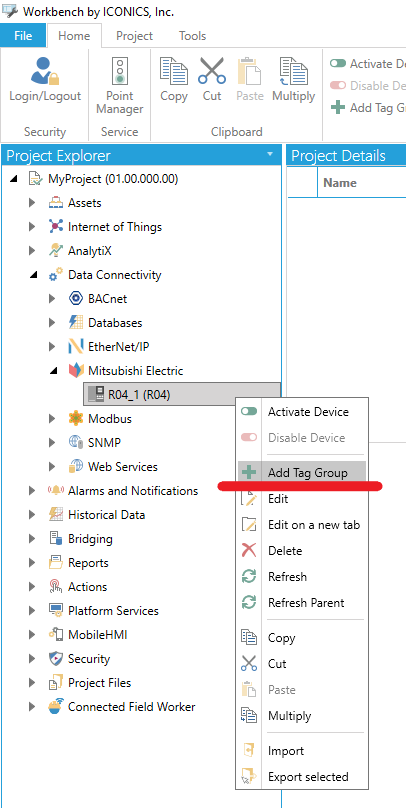Click the Mitsubishi Electric icon
This screenshot has width=406, height=808.
point(76,371)
